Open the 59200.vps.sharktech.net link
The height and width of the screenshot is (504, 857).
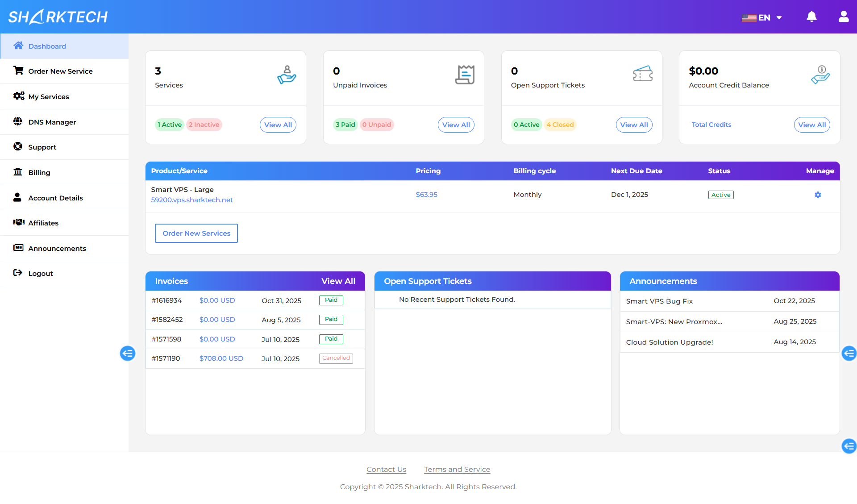coord(192,200)
